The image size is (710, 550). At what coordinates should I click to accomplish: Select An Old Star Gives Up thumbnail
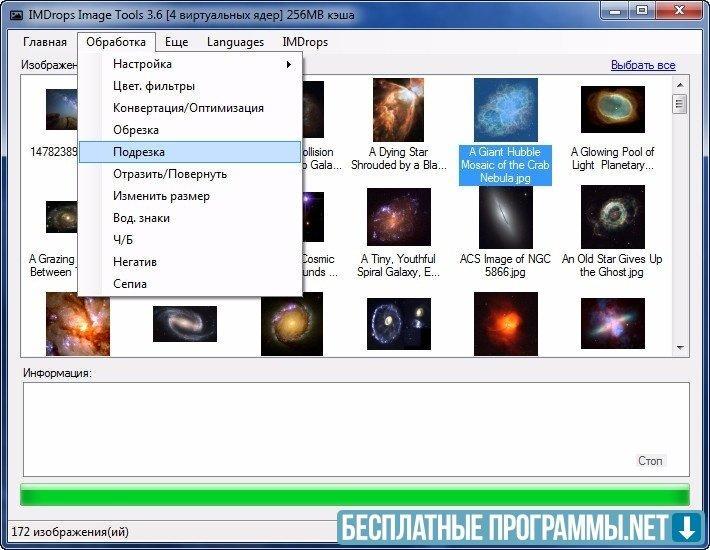(x=613, y=217)
